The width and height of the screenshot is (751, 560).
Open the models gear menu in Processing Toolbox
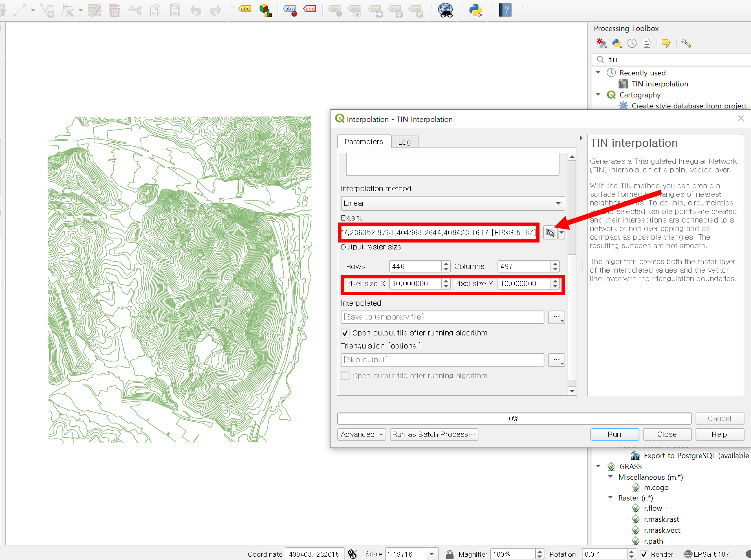click(x=601, y=43)
